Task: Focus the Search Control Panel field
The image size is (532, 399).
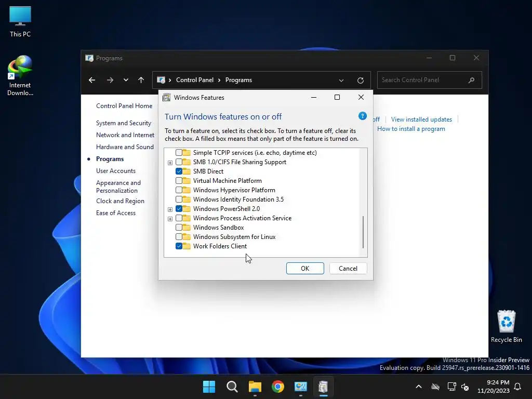Action: tap(429, 80)
